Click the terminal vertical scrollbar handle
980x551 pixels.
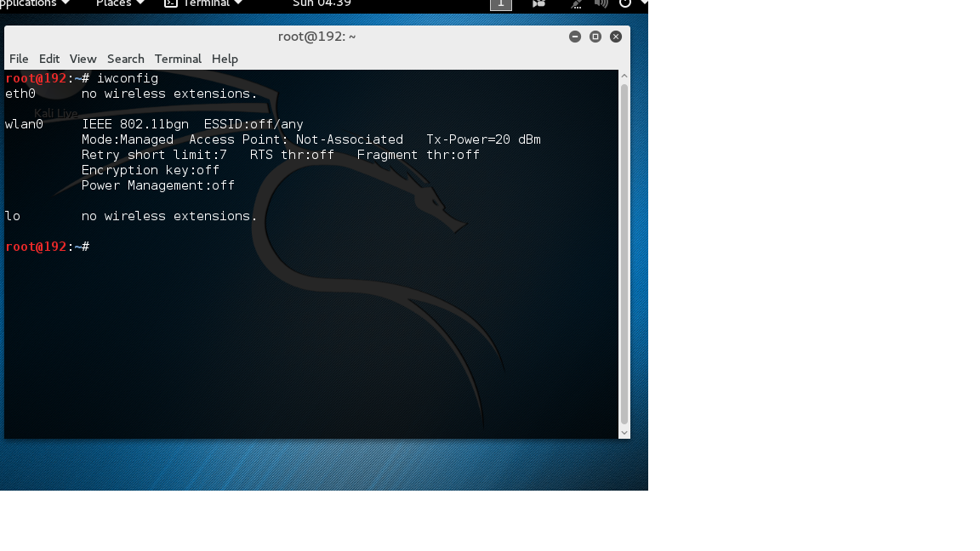[624, 254]
